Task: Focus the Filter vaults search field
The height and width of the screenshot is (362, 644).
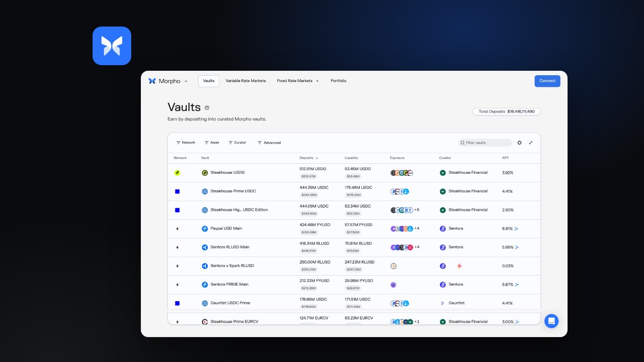Action: point(485,143)
